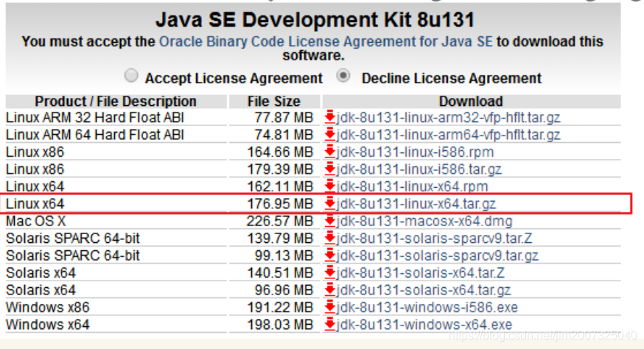This screenshot has width=644, height=349.
Task: Download jdk-8u131-solaris-x64.tar.Z
Action: click(420, 273)
